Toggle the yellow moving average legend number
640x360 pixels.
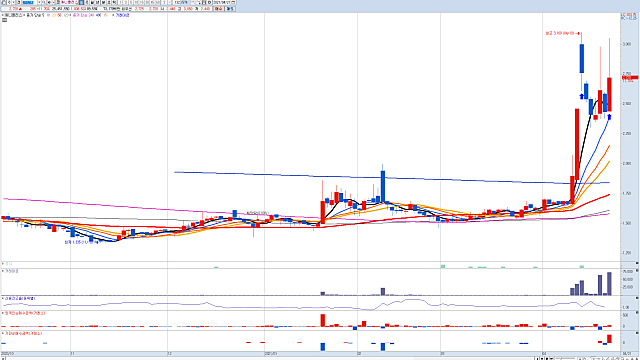point(53,15)
